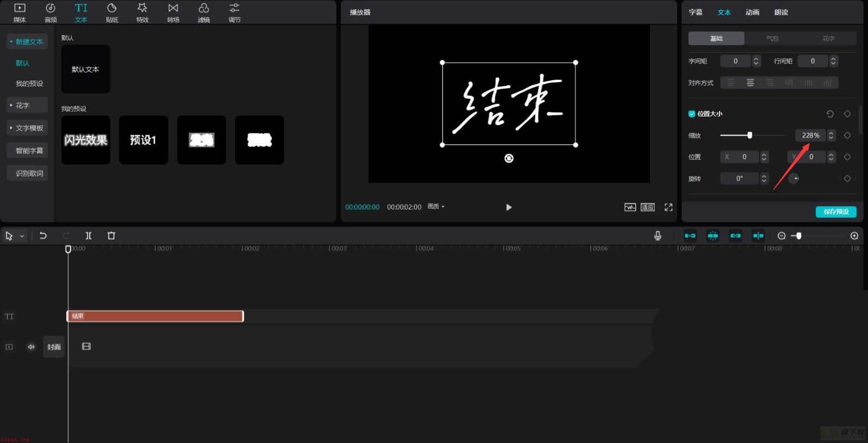
Task: Click the timeline zoom slider handle
Action: (x=799, y=235)
